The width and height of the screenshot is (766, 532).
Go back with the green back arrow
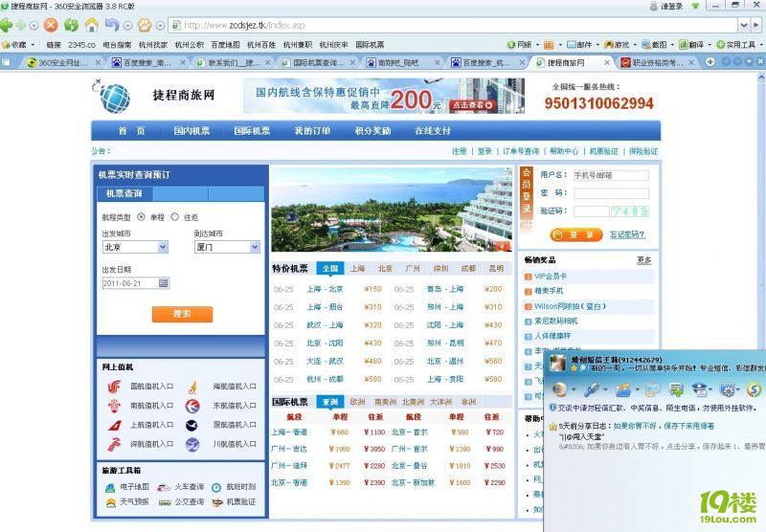click(x=7, y=25)
